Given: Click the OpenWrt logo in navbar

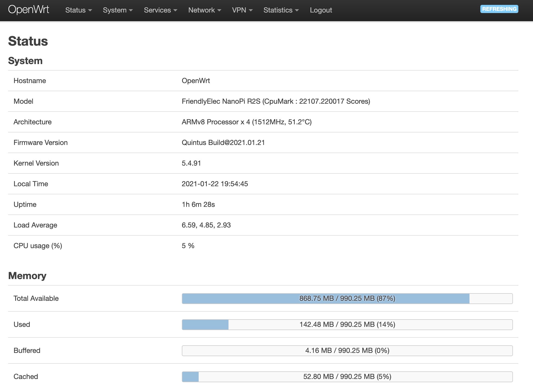Looking at the screenshot, I should [28, 10].
